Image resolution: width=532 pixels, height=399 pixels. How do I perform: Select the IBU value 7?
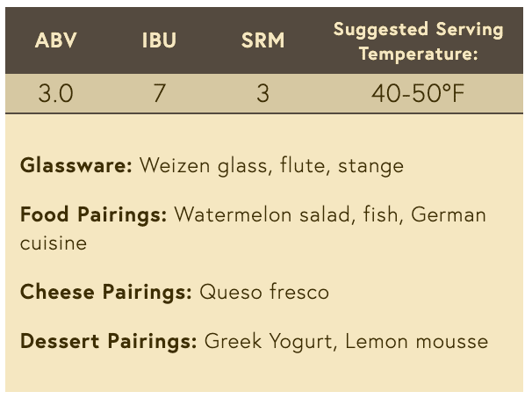[160, 93]
